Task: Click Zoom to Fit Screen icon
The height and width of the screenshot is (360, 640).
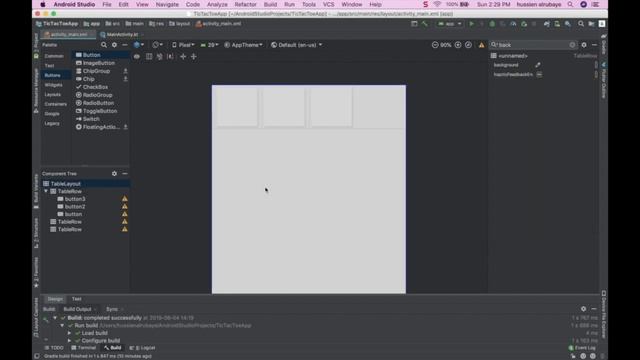Action: point(468,45)
